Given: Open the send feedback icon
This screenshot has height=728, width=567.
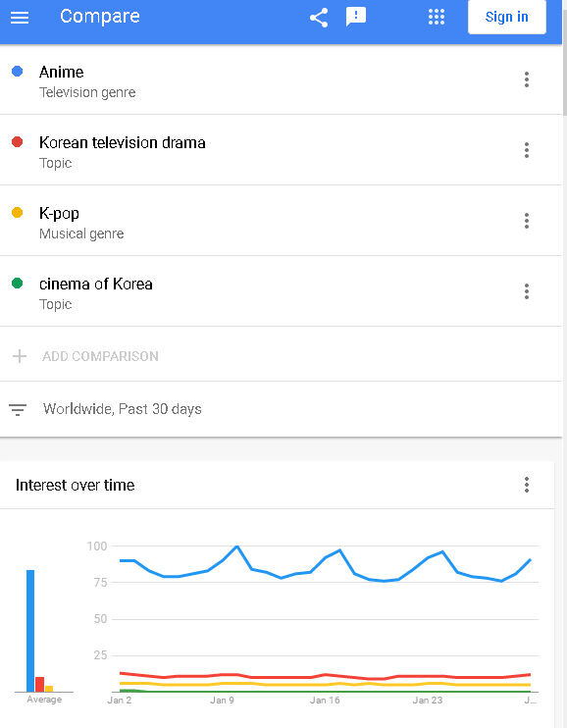Looking at the screenshot, I should point(356,18).
